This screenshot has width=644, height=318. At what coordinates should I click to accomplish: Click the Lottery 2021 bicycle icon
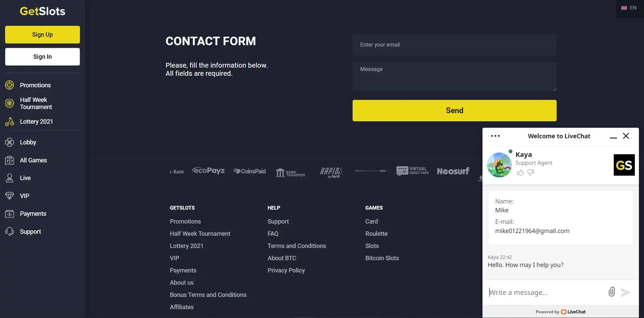(10, 122)
